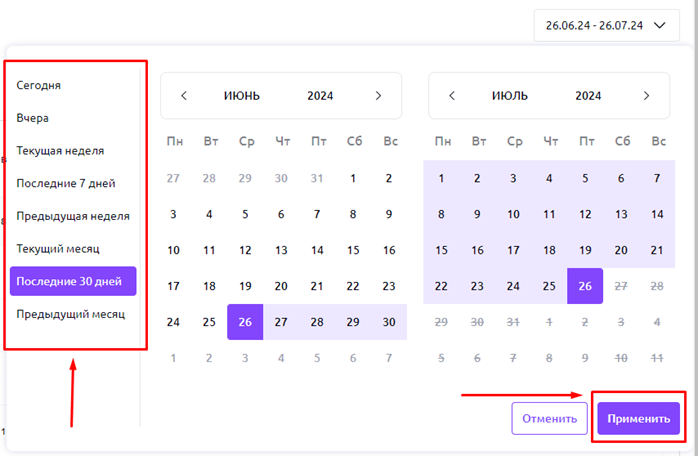Open year 2024 selector in June calendar
The width and height of the screenshot is (698, 456).
click(x=320, y=96)
